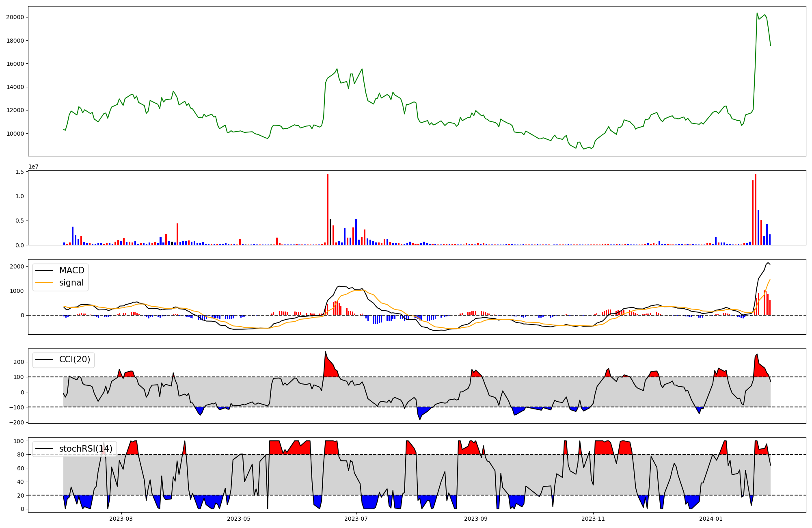Click the tallest red volume bar in June 2023
Screen dimensions: 812x528
tap(328, 209)
